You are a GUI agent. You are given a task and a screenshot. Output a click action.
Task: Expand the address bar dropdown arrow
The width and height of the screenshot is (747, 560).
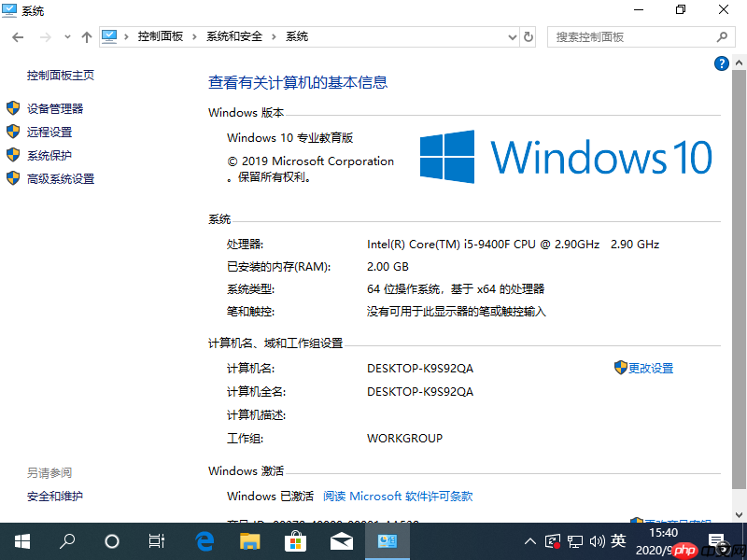[x=510, y=36]
